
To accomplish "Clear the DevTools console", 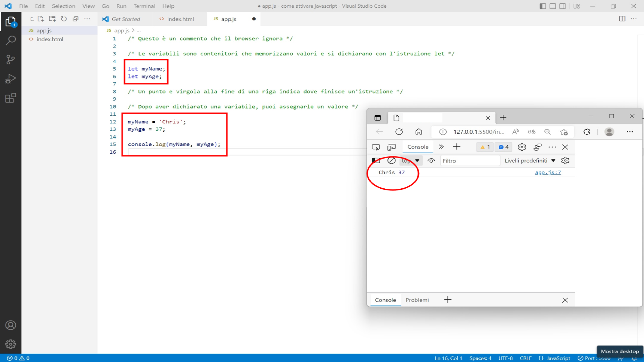I will (x=391, y=161).
